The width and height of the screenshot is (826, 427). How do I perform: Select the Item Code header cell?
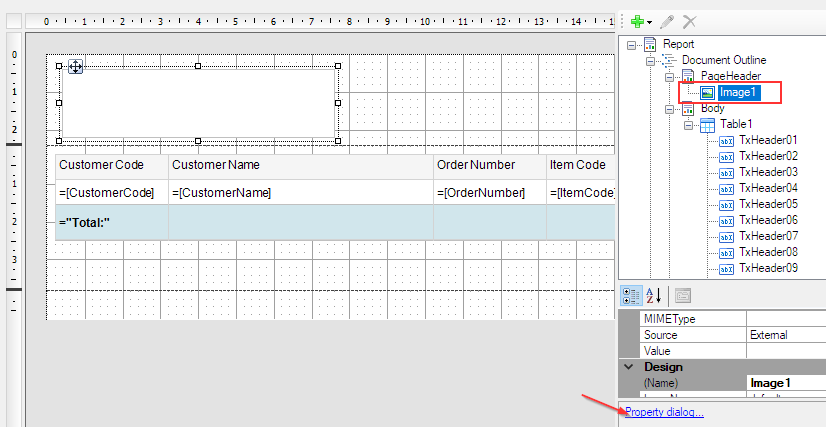(581, 166)
